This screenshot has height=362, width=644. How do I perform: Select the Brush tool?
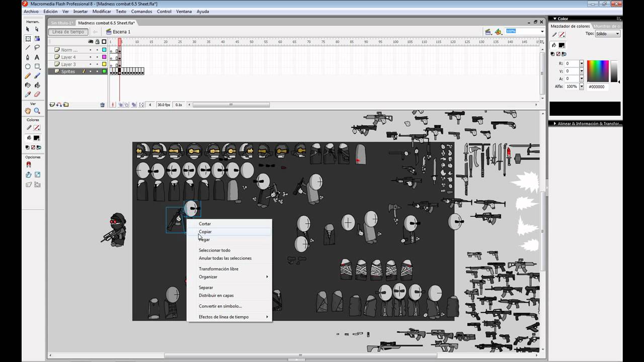tap(37, 76)
